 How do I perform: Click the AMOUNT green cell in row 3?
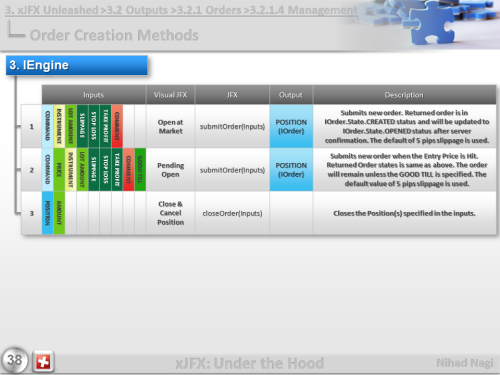tap(59, 213)
